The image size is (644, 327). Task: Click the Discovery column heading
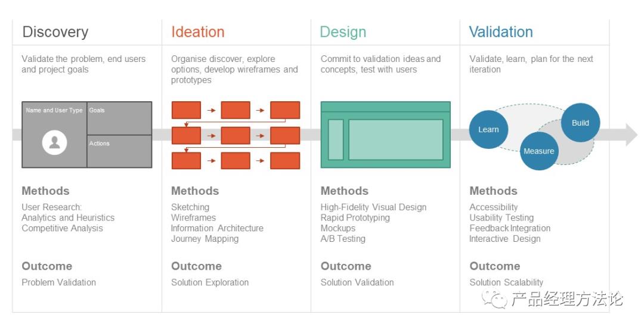point(55,32)
